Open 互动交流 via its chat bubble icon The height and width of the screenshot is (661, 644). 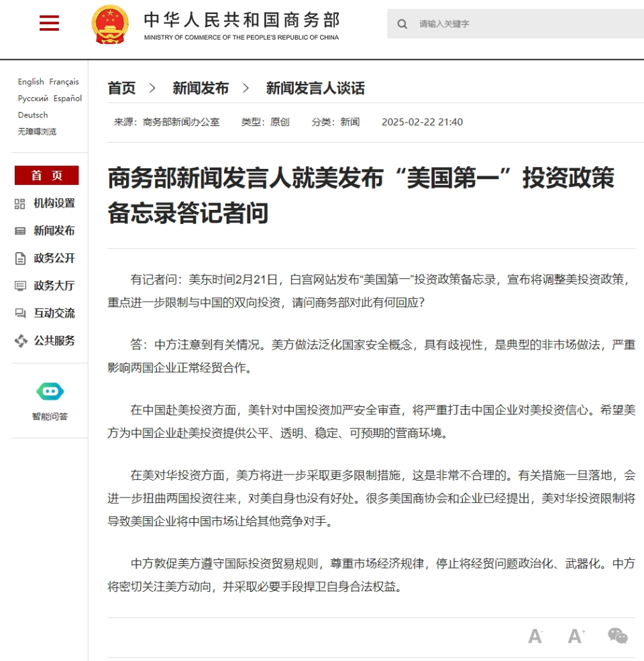coord(21,313)
